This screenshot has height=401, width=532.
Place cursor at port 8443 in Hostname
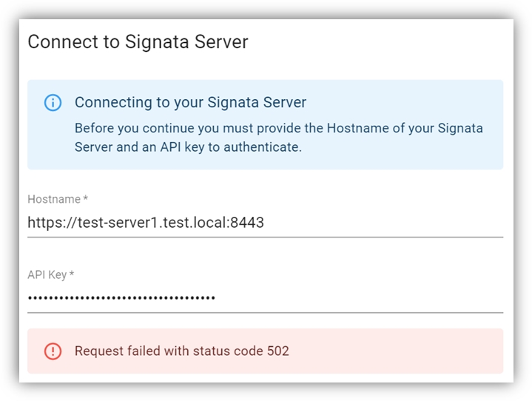click(248, 222)
